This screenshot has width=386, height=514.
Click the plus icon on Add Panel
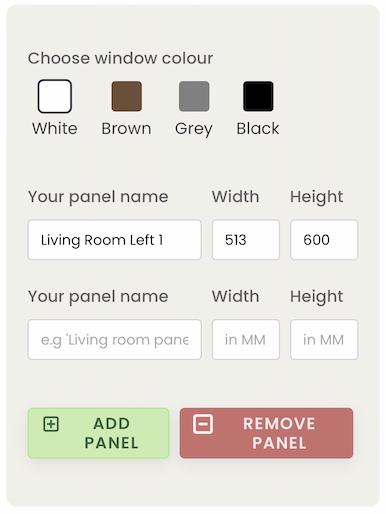(x=51, y=424)
